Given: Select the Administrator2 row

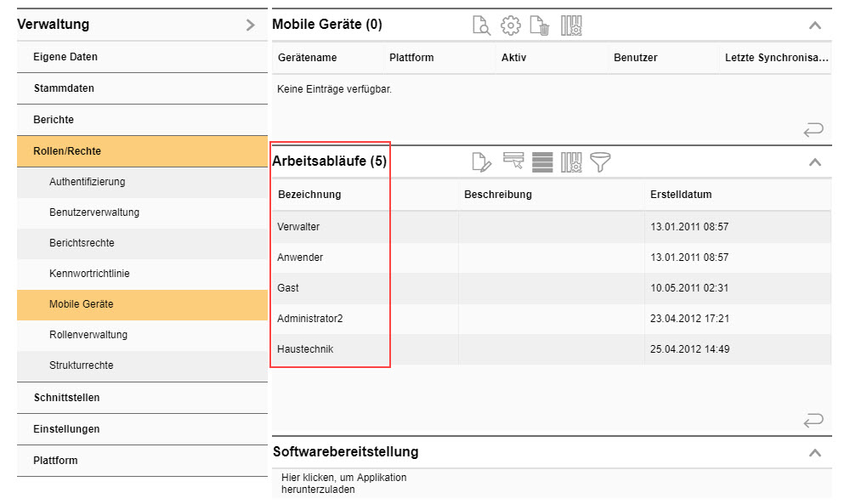Looking at the screenshot, I should 552,319.
